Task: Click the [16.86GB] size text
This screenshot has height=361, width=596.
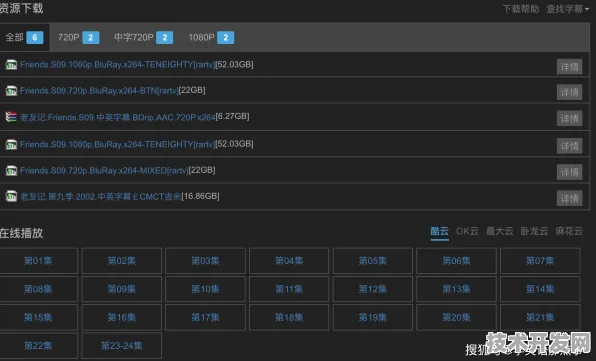Action: click(200, 196)
